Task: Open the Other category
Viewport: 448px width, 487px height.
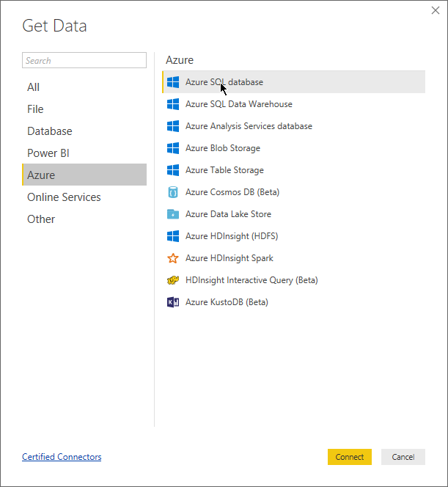Action: (x=41, y=219)
